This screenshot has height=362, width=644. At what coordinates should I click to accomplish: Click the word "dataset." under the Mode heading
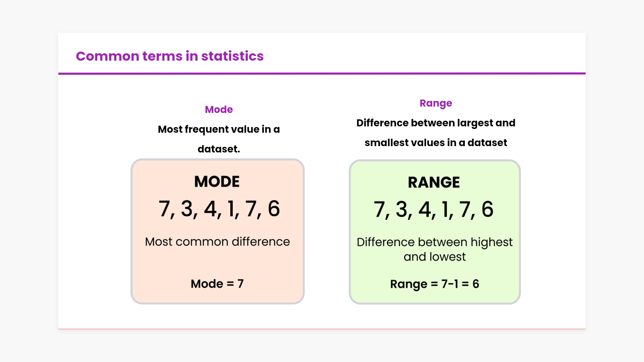click(x=219, y=149)
